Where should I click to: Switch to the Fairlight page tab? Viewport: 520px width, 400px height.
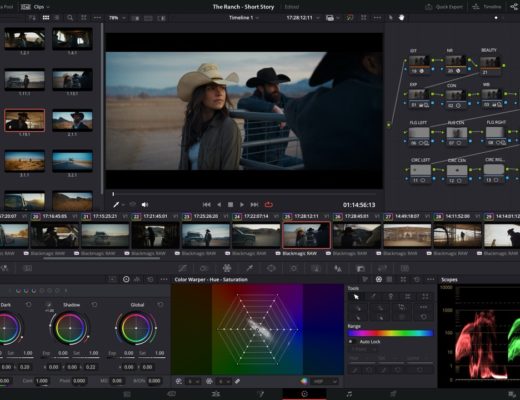tap(349, 394)
